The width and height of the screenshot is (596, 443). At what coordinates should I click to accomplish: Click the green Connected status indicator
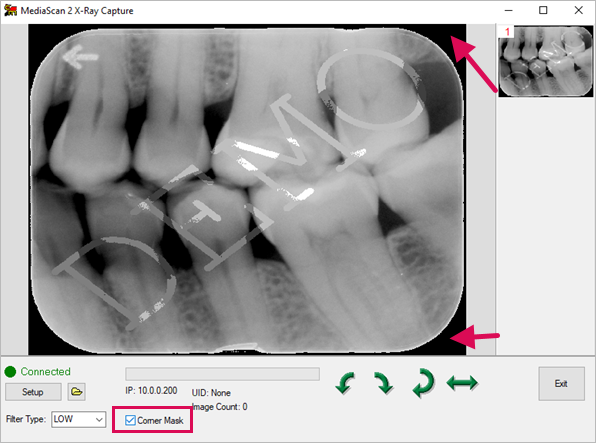(x=10, y=372)
